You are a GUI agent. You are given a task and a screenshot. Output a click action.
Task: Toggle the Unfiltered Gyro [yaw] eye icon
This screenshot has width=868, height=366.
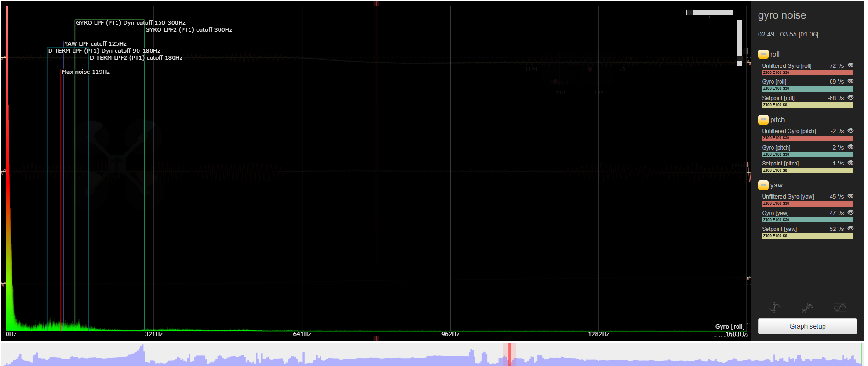coord(850,196)
